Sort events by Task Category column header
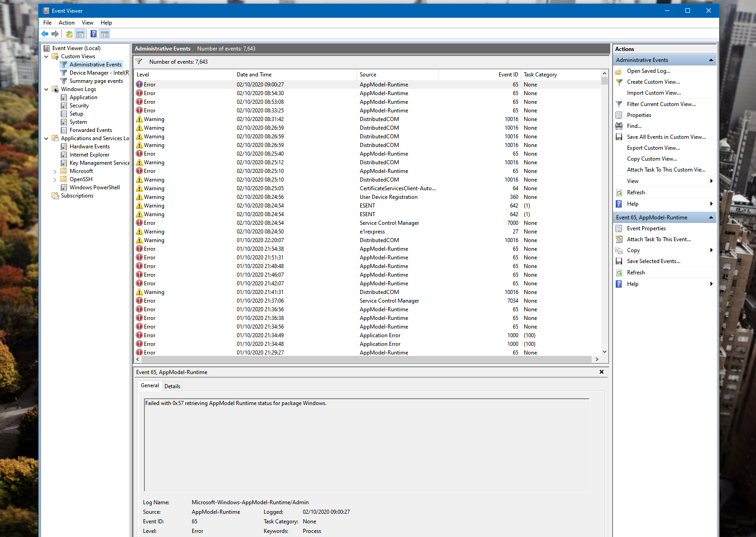The width and height of the screenshot is (756, 537). [561, 75]
